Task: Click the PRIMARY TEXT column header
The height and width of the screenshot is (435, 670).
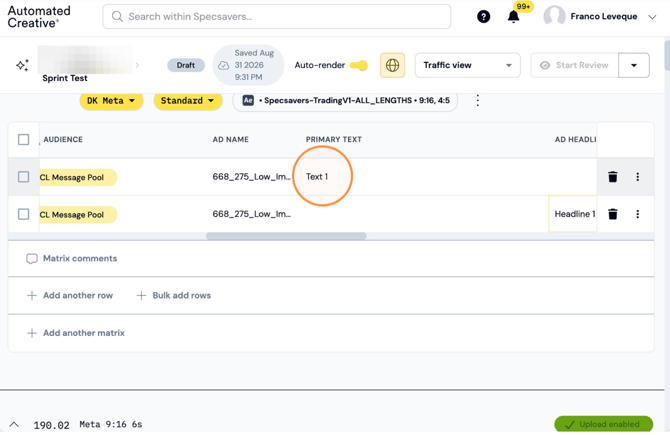Action: [334, 139]
